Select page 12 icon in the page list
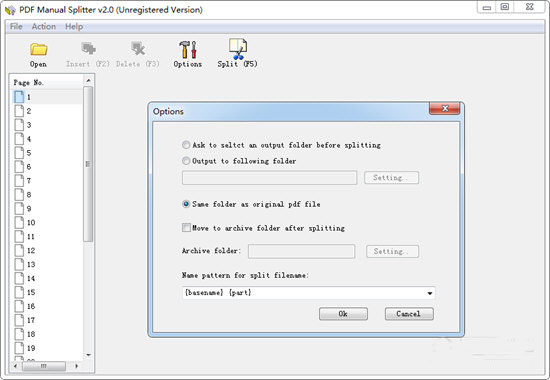The image size is (550, 380). click(x=19, y=250)
